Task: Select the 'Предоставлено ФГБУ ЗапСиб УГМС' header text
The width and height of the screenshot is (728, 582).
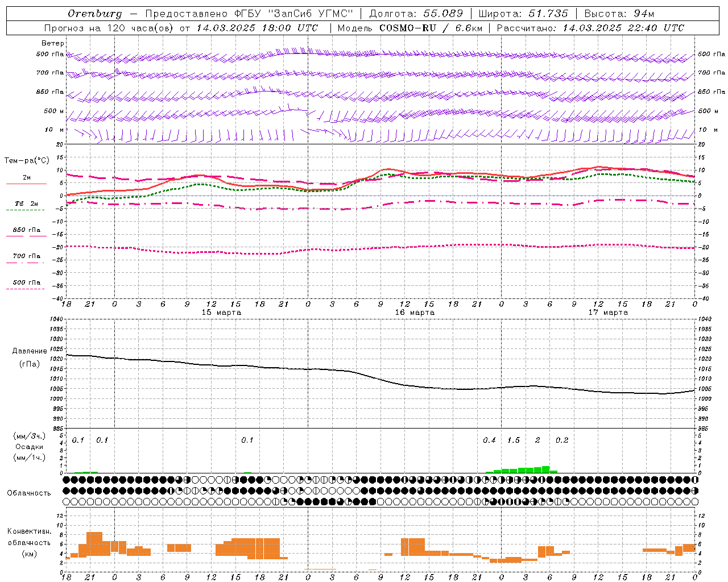Action: (x=249, y=14)
